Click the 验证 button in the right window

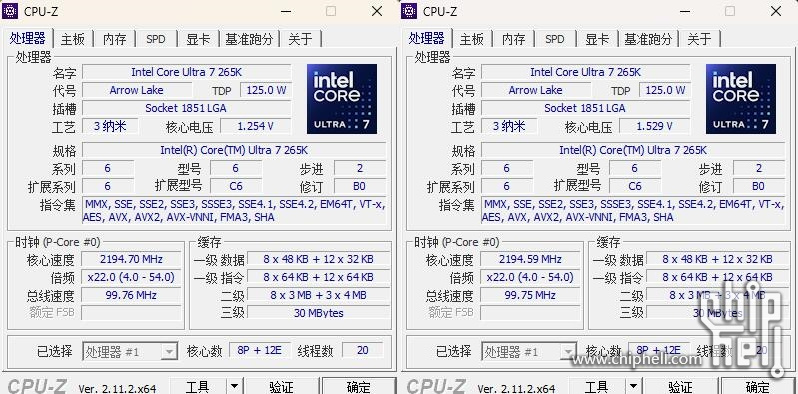click(680, 386)
